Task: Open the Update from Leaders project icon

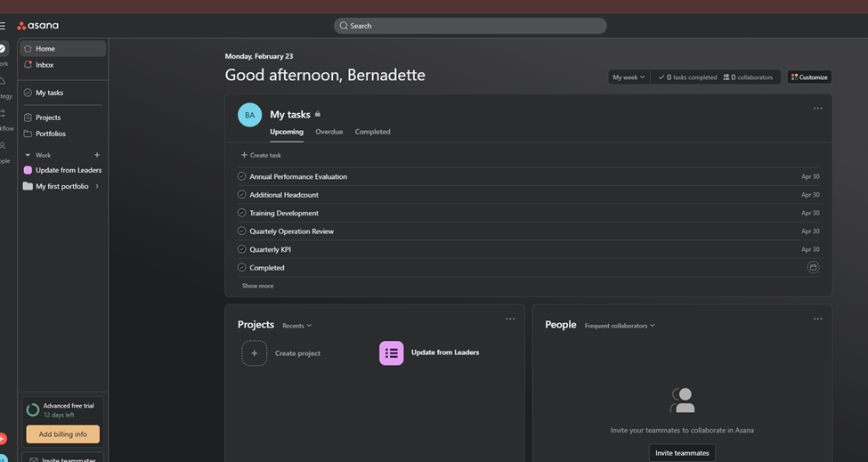Action: pyautogui.click(x=391, y=353)
